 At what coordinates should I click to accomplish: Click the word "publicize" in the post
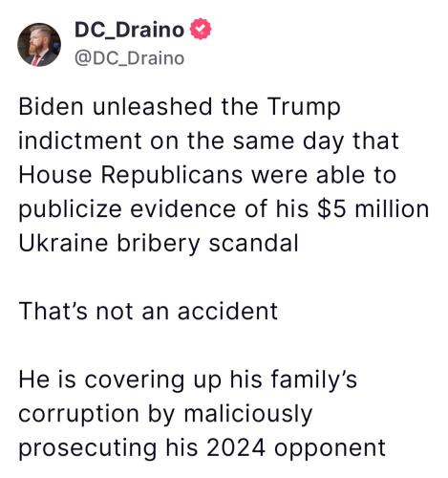pyautogui.click(x=70, y=210)
